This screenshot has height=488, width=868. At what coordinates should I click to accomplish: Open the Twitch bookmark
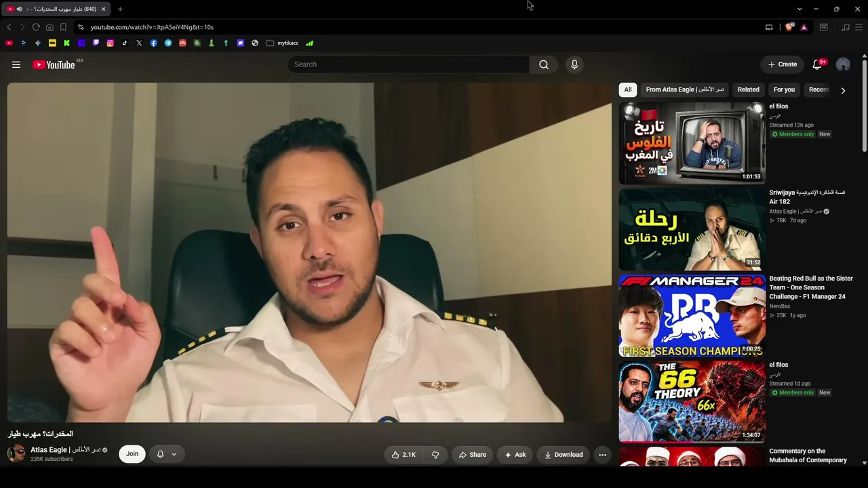96,43
